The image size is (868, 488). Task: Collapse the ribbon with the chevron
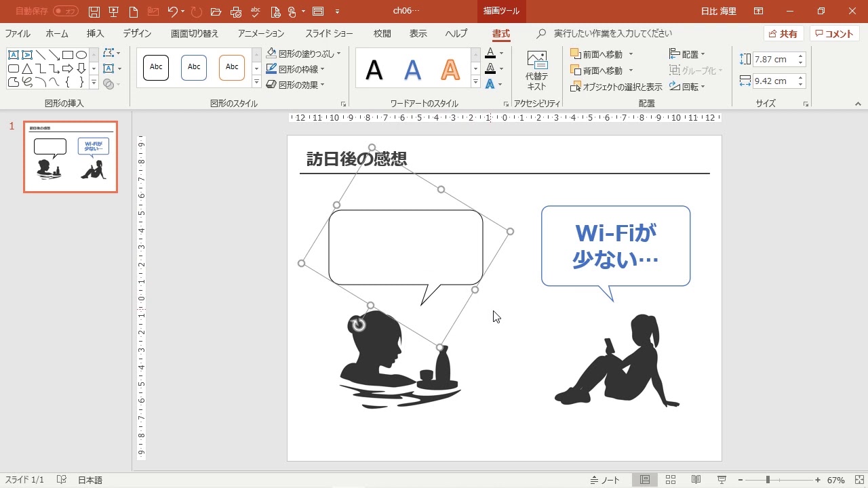858,104
